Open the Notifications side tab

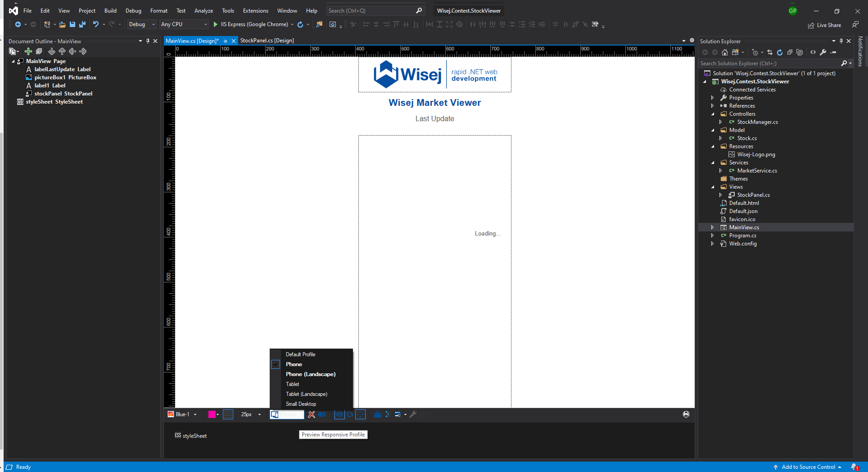pyautogui.click(x=860, y=51)
